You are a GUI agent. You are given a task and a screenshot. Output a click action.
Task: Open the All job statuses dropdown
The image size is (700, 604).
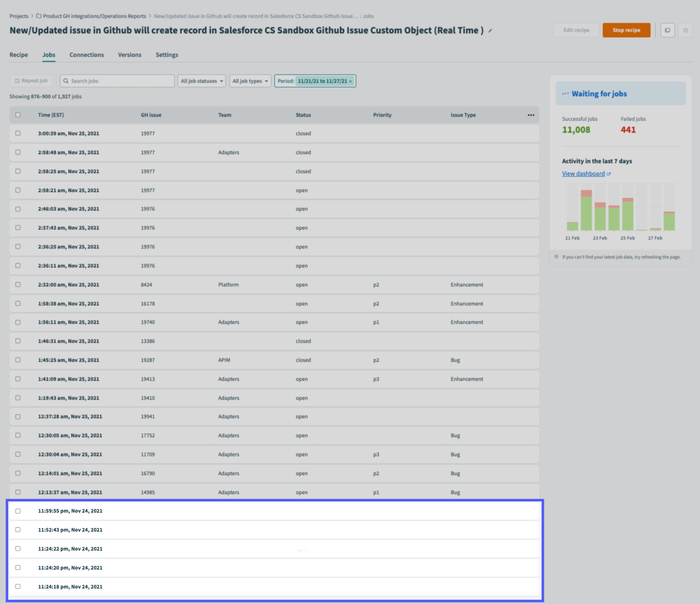pyautogui.click(x=202, y=80)
